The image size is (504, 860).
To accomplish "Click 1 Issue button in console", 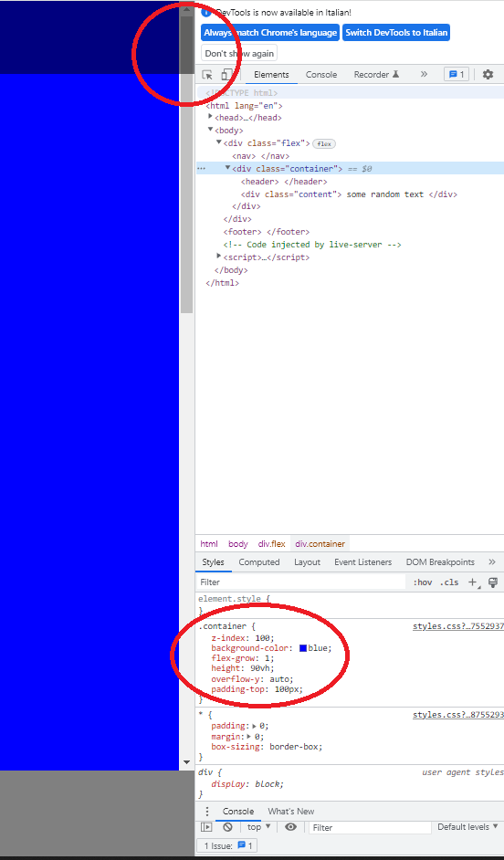I will (x=227, y=845).
